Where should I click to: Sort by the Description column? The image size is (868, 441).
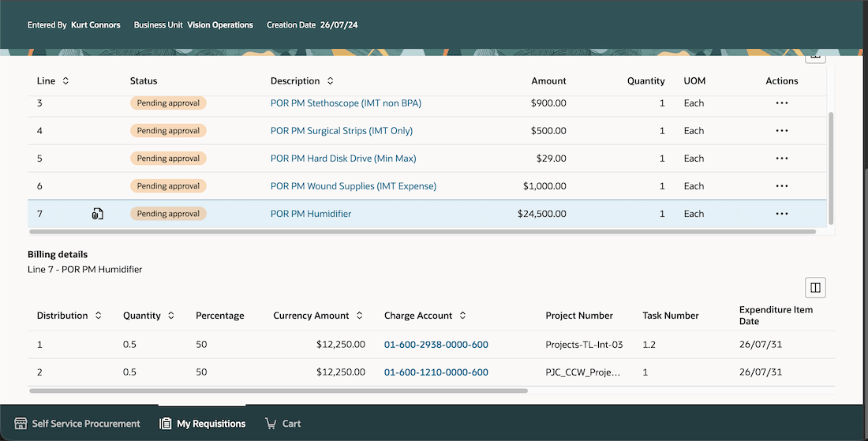330,80
